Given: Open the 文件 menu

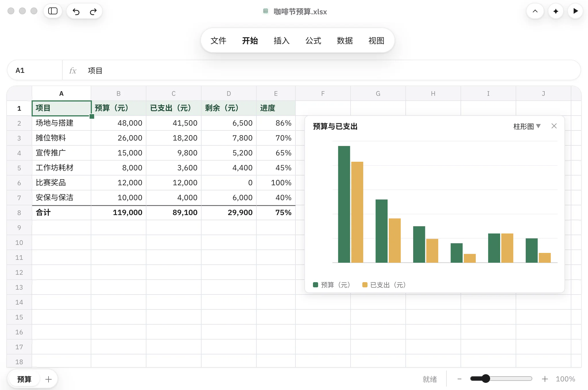Looking at the screenshot, I should [x=218, y=41].
